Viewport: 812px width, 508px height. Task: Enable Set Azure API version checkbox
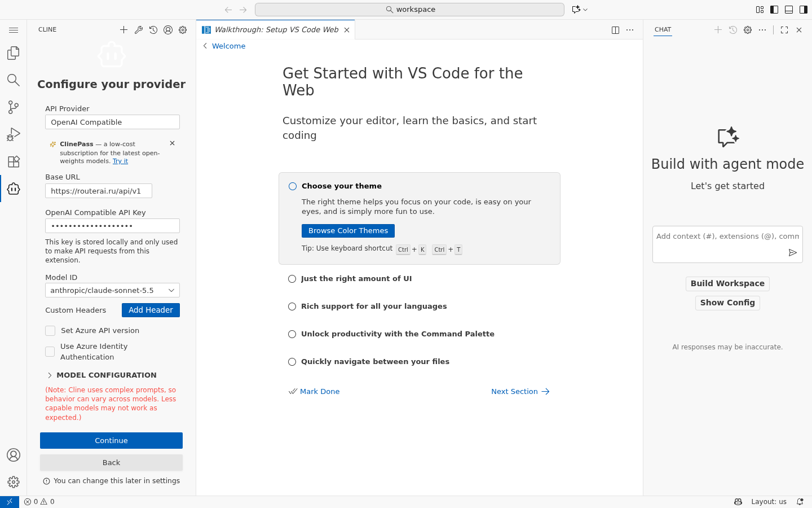[x=50, y=331]
